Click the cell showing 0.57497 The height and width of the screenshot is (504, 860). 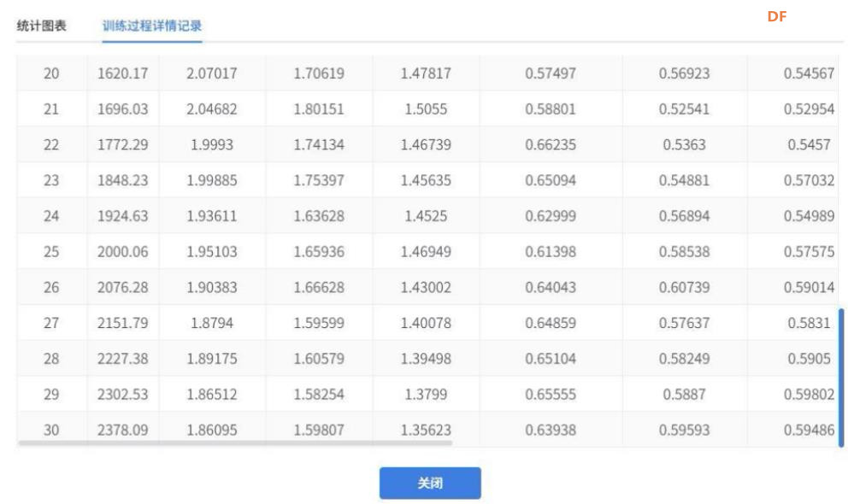tap(551, 73)
